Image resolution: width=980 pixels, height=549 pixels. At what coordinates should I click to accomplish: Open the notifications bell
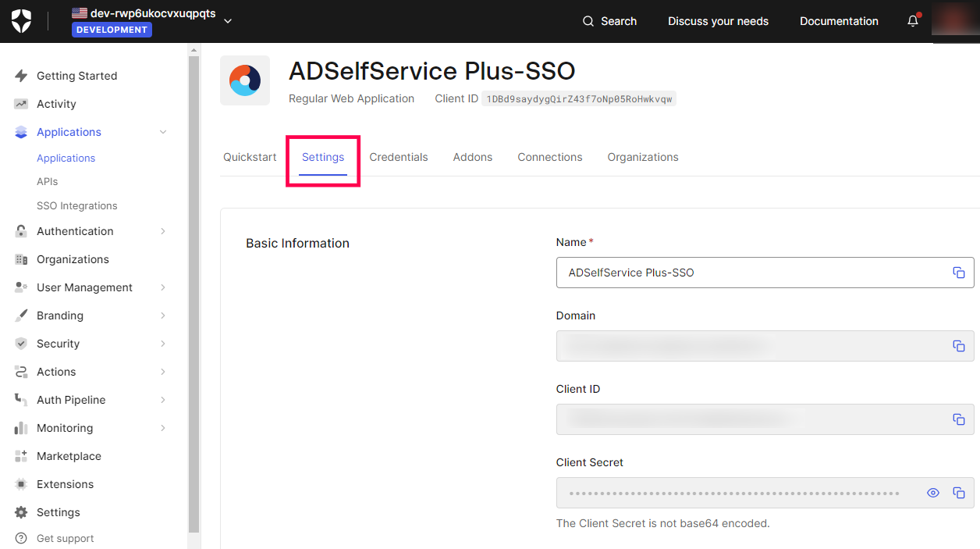coord(912,21)
